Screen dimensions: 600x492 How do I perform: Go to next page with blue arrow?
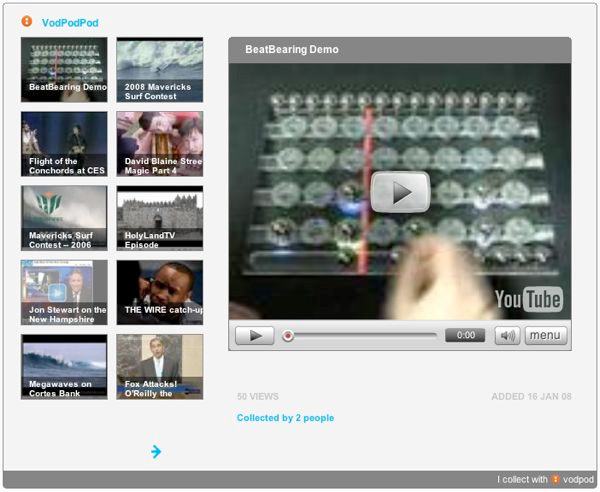pos(156,452)
